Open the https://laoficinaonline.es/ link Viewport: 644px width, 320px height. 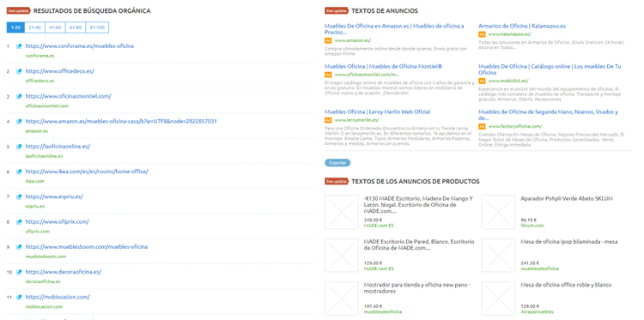tap(58, 146)
